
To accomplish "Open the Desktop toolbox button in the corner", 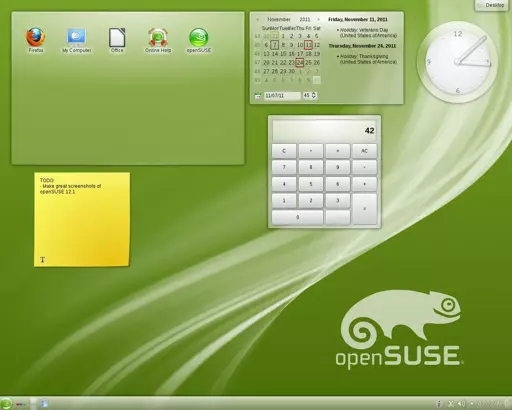I will (x=493, y=5).
